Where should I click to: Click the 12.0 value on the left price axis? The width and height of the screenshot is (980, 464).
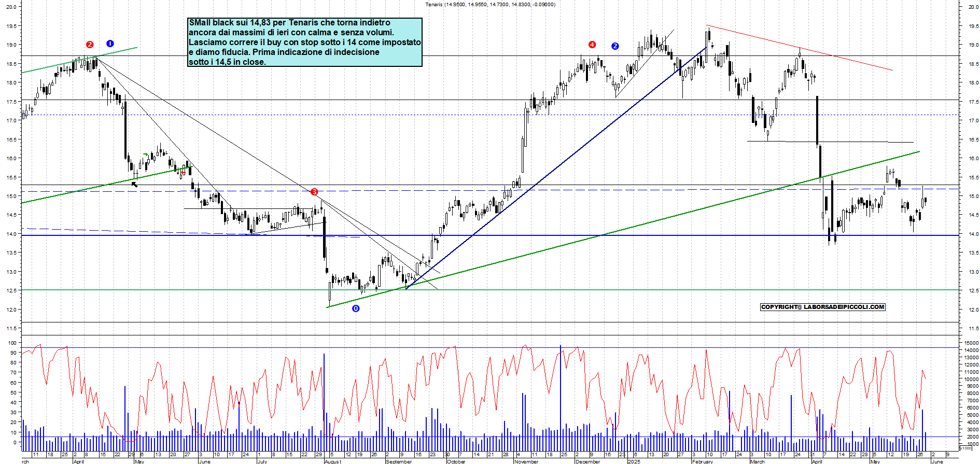pos(11,310)
